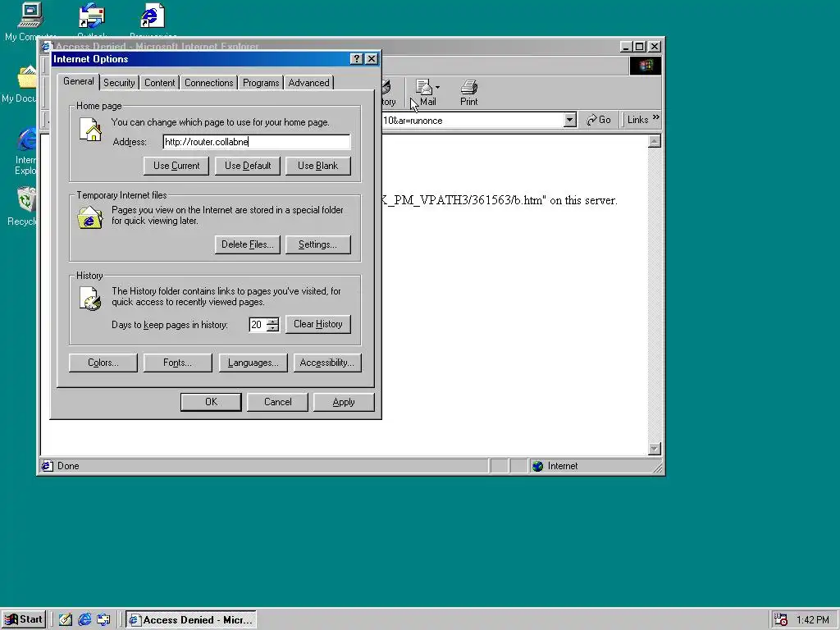Click the home page house icon

[x=90, y=130]
